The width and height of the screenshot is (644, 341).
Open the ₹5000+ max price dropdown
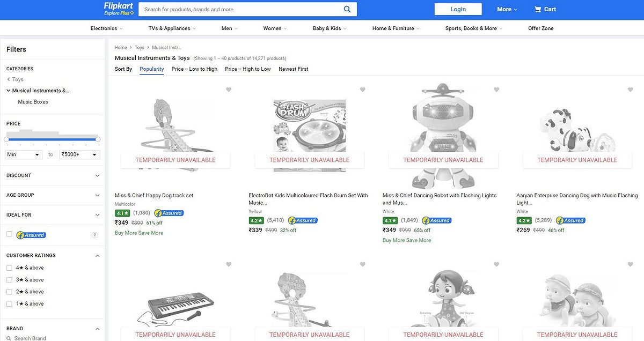click(x=79, y=154)
